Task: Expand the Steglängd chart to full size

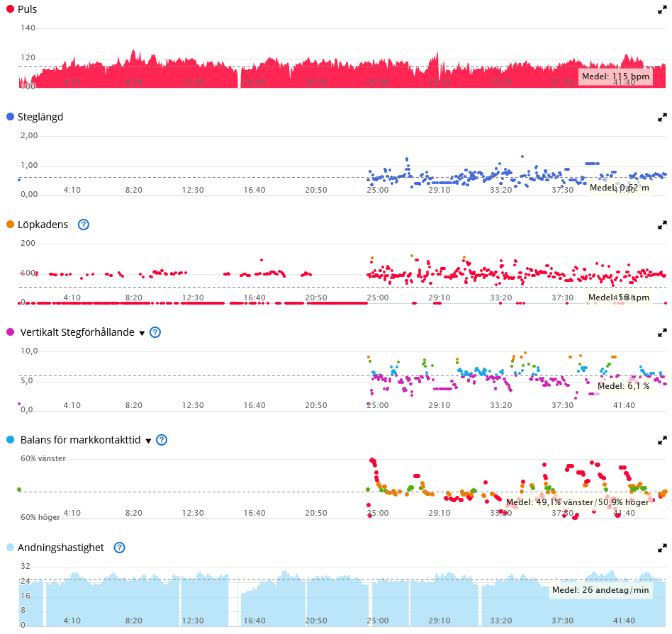Action: pyautogui.click(x=662, y=117)
